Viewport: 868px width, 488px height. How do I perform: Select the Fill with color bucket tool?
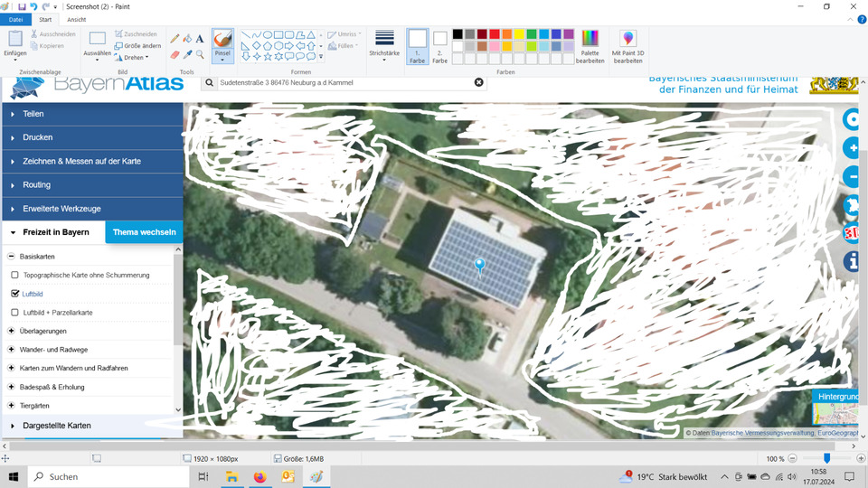click(x=188, y=39)
